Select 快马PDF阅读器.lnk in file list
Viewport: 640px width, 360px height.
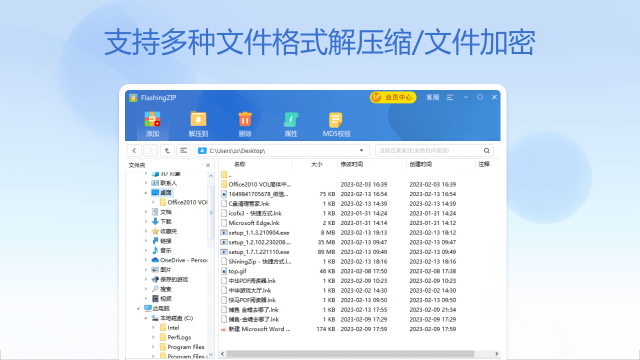(x=252, y=300)
